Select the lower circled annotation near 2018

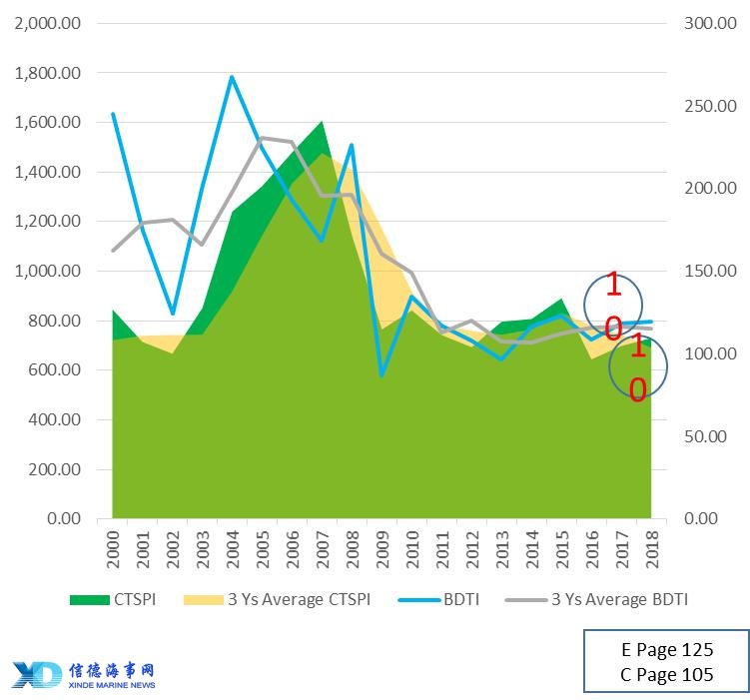[x=637, y=366]
